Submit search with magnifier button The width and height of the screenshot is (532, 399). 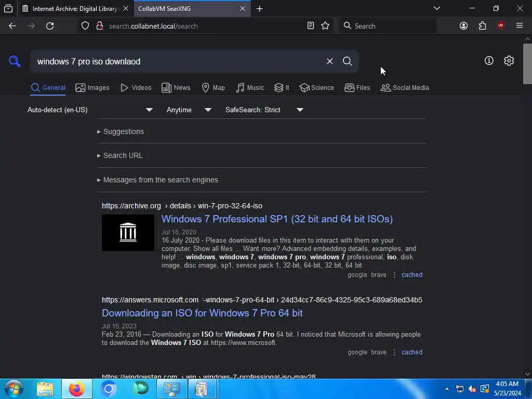click(347, 61)
